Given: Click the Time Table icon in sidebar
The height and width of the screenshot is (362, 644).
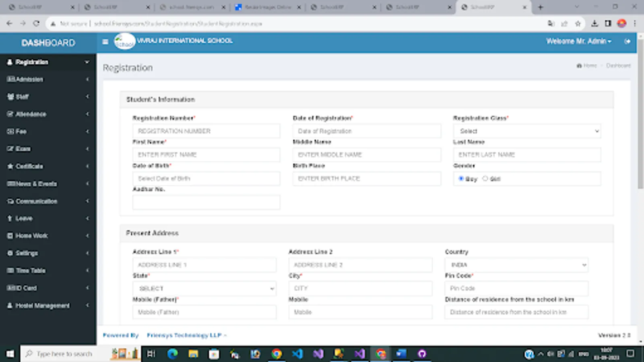Looking at the screenshot, I should coord(10,270).
